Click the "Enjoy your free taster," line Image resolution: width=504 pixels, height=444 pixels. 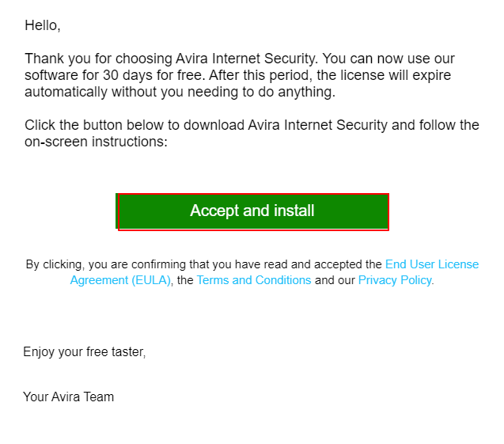point(85,351)
